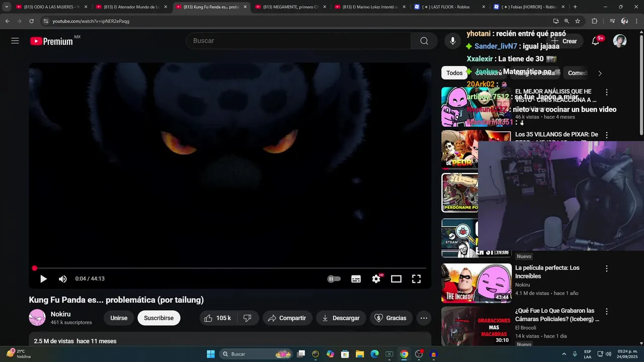Open more actions menu under video
This screenshot has height=362, width=644.
point(424,318)
